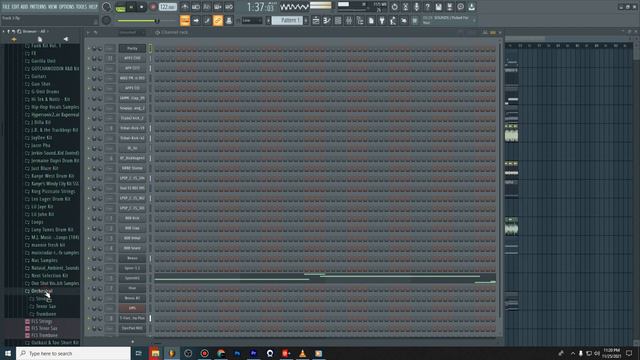Viewport: 640px width, 360px height.
Task: Select next pattern with right arrow
Action: 306,20
